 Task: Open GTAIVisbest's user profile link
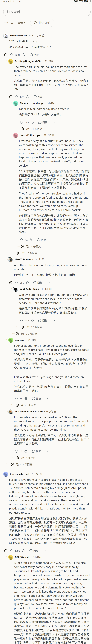22,557
